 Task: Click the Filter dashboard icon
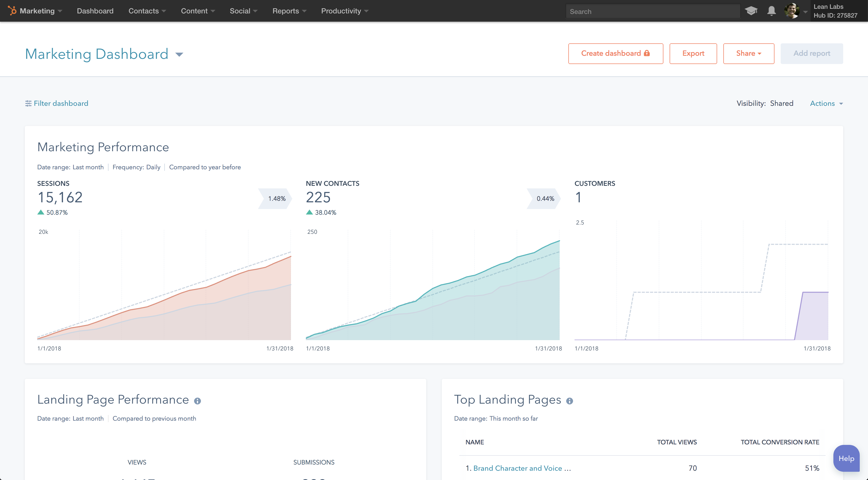tap(28, 103)
